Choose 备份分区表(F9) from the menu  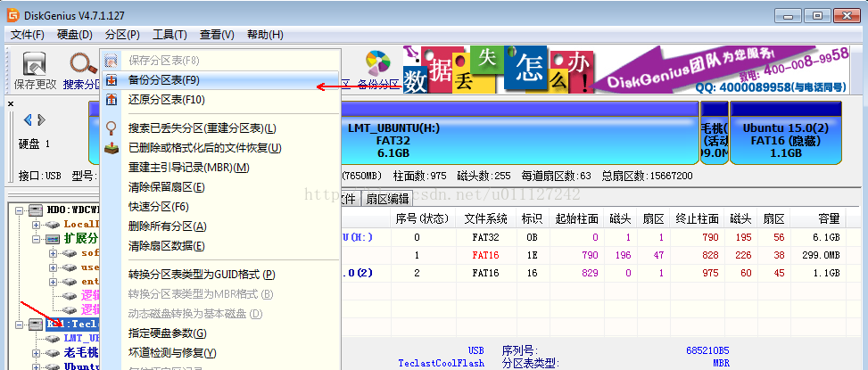click(x=220, y=79)
